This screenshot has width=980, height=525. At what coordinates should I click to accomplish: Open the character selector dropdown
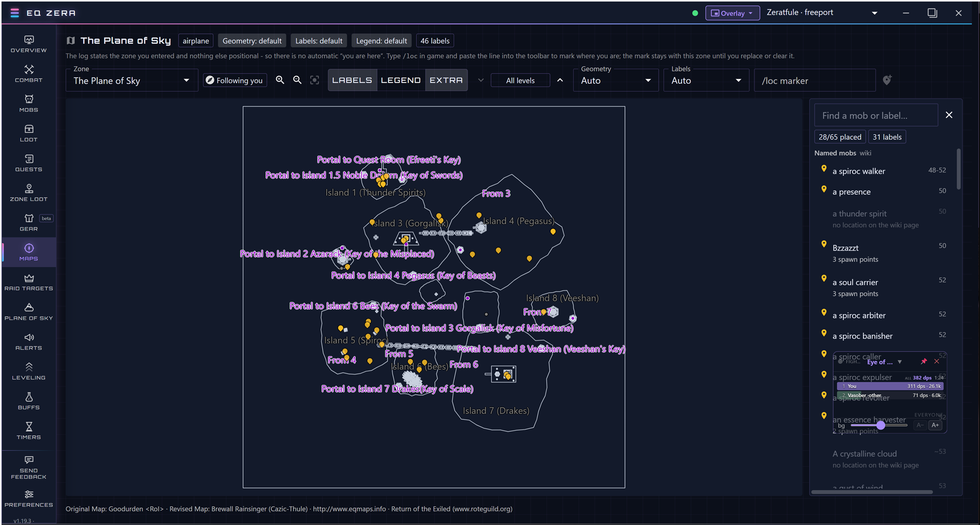823,13
